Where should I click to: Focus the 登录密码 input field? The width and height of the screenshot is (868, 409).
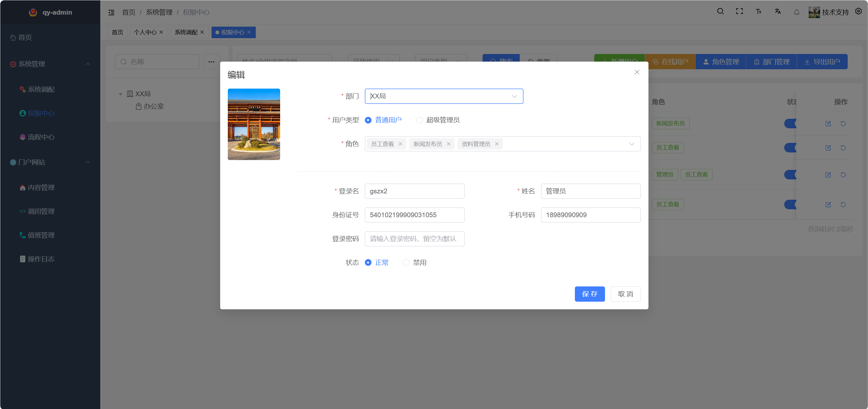(414, 239)
